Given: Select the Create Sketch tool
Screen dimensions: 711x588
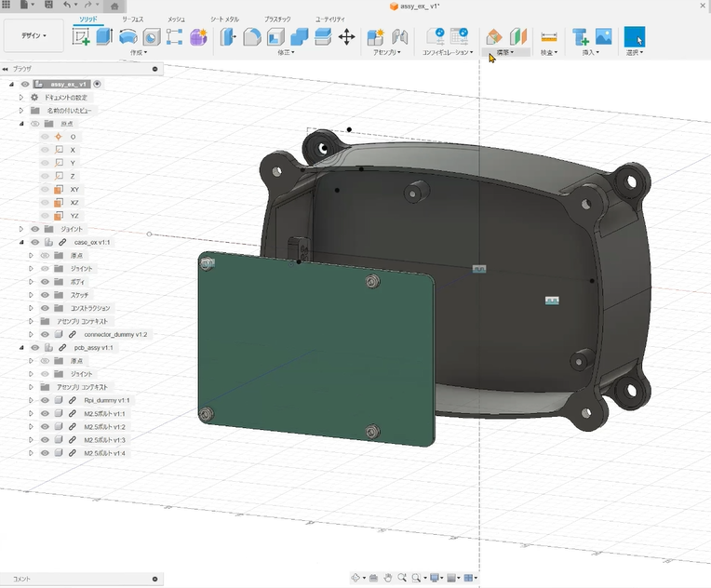Looking at the screenshot, I should [81, 37].
